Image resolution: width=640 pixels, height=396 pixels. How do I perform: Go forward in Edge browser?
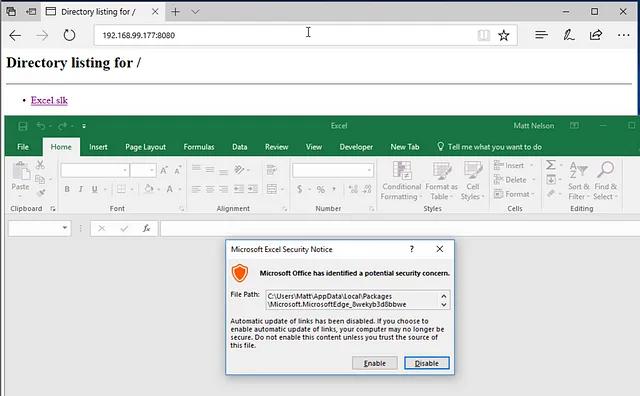pyautogui.click(x=42, y=36)
